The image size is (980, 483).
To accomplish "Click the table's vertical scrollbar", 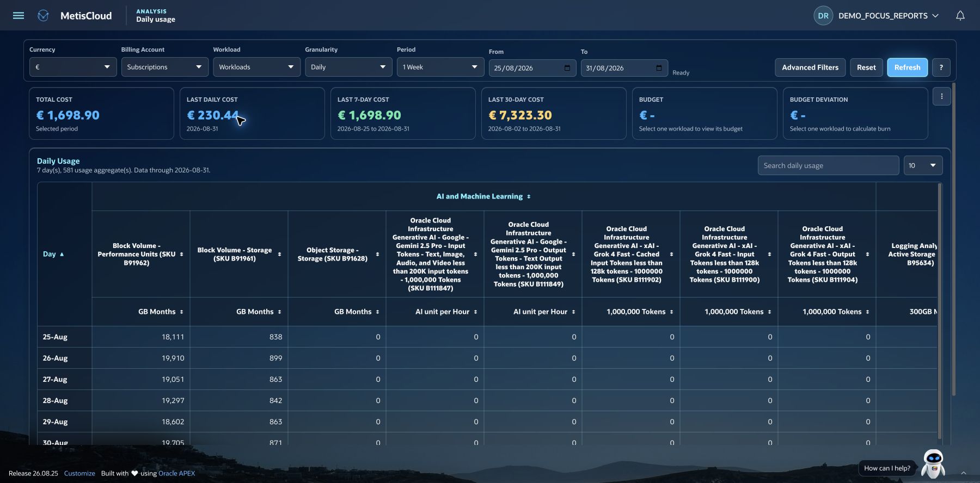I will pos(940,310).
